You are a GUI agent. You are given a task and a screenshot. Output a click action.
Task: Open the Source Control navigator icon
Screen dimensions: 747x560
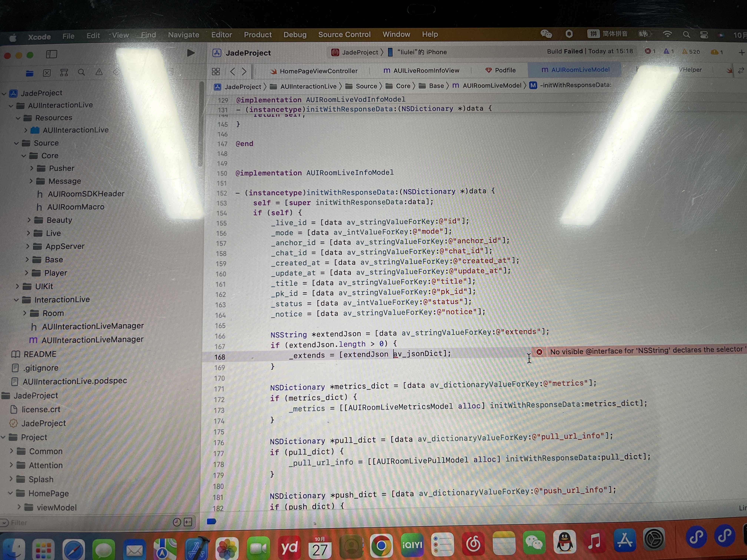click(x=47, y=73)
